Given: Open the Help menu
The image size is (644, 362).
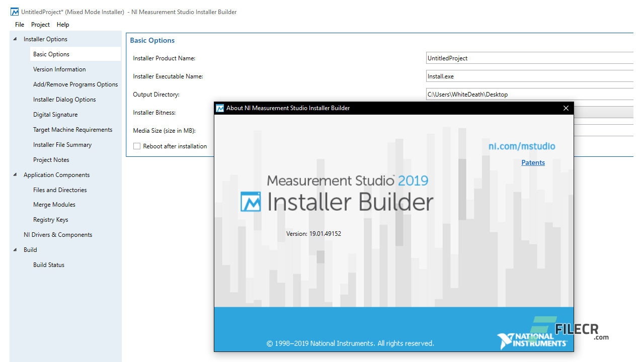Looking at the screenshot, I should (x=63, y=25).
